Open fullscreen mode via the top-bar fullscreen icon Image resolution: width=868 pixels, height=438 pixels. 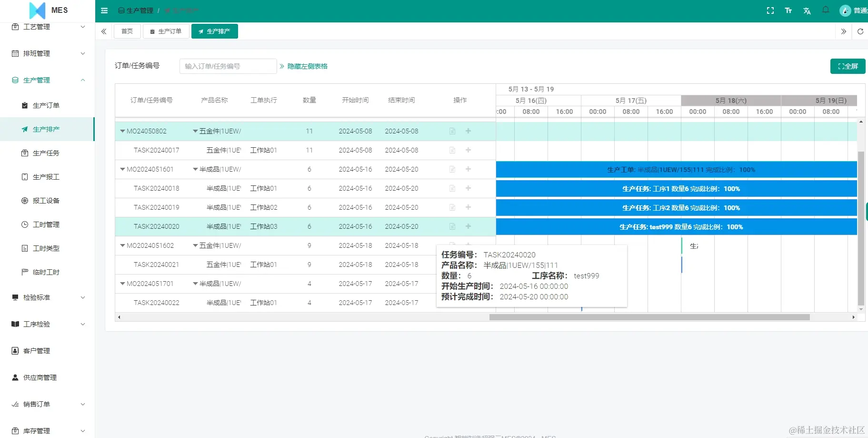coord(770,10)
